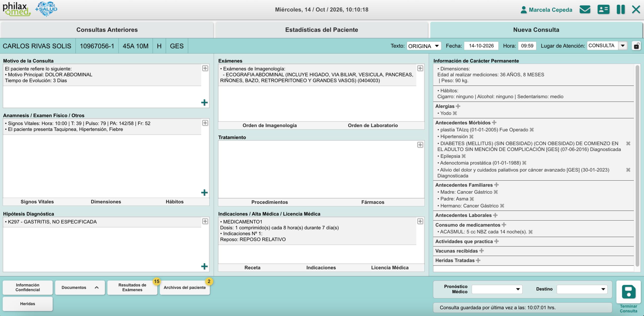Screen dimensions: 644x316
Task: Open the Lugar de Atención dropdown arrow
Action: pos(623,46)
